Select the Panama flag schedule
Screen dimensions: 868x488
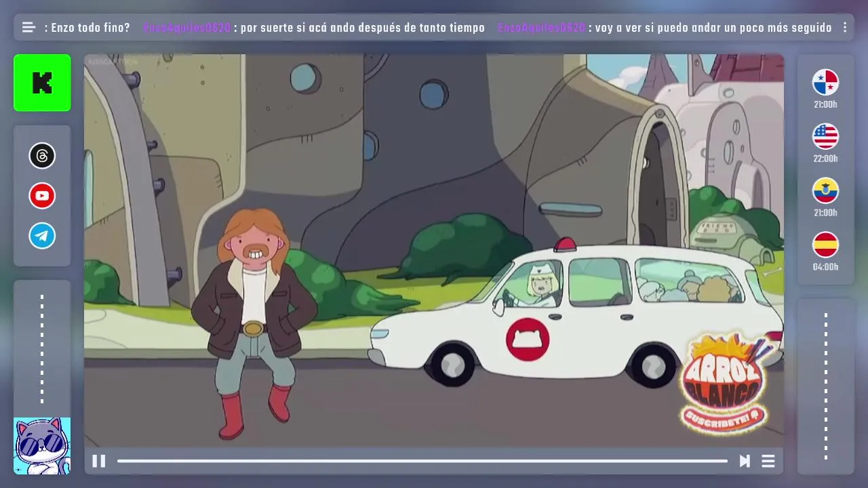point(825,82)
